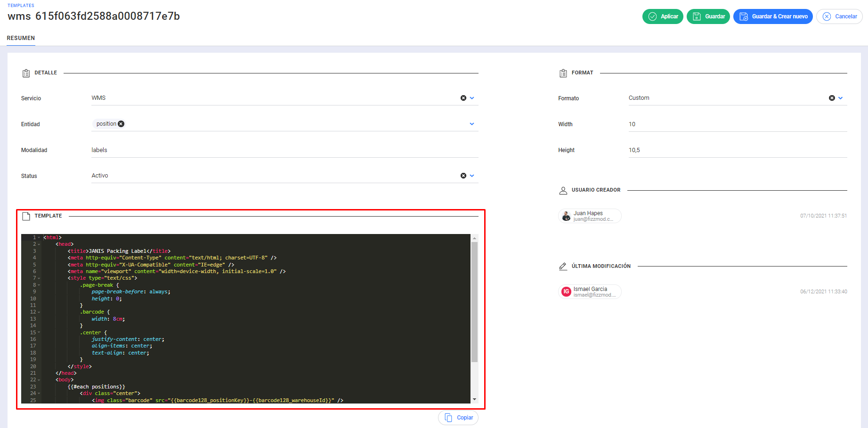Open Juan Hapes user chip
Image resolution: width=868 pixels, height=428 pixels.
click(590, 216)
